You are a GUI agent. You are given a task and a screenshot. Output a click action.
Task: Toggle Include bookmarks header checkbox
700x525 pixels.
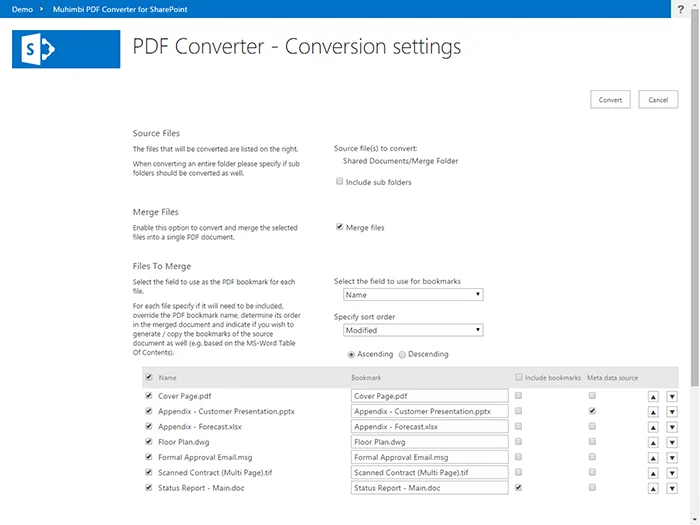tap(518, 377)
